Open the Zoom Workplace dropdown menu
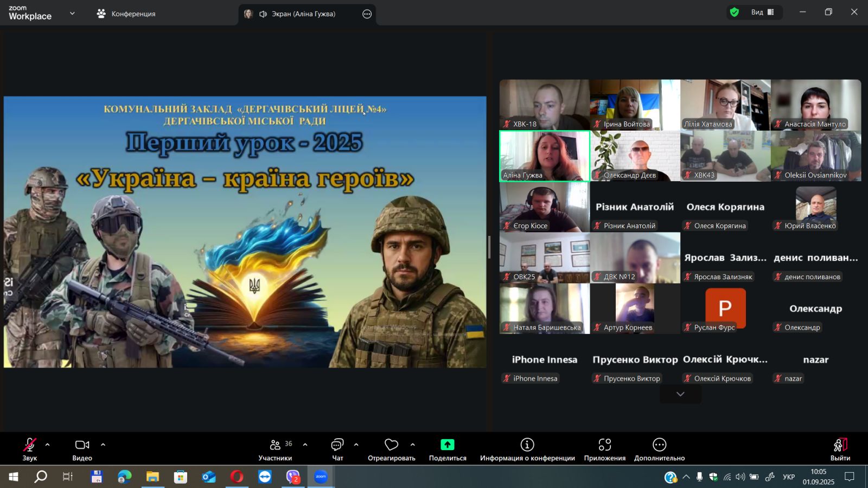Image resolution: width=868 pixels, height=488 pixels. 72,14
